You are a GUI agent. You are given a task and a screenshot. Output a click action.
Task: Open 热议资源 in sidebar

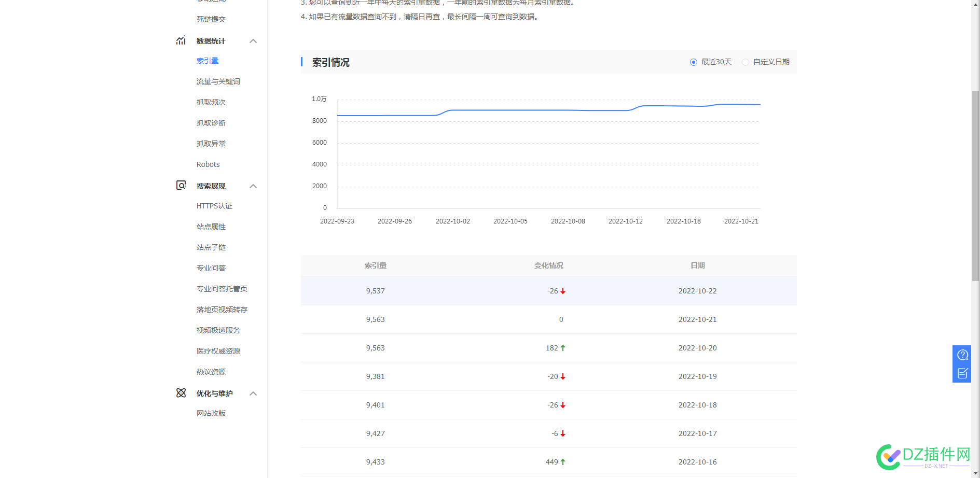point(211,372)
